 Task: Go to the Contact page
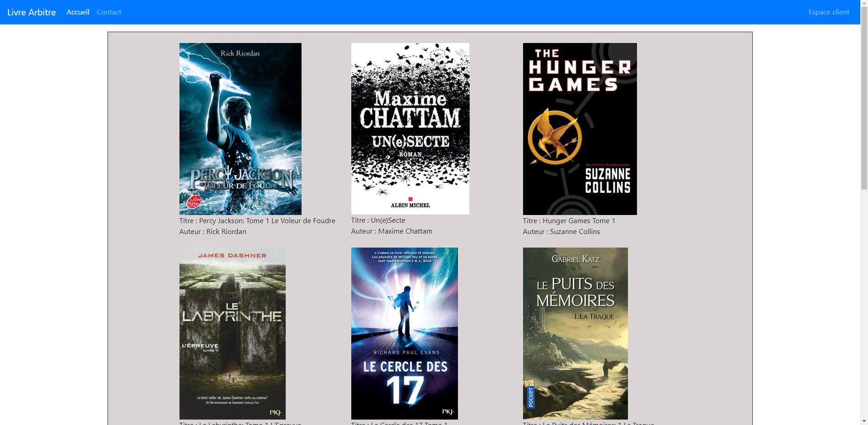(x=109, y=12)
